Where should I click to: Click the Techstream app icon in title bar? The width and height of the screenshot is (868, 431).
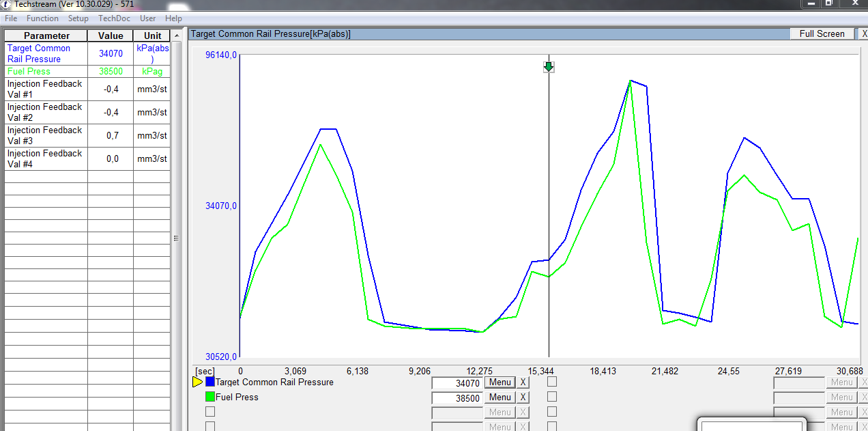6,3
